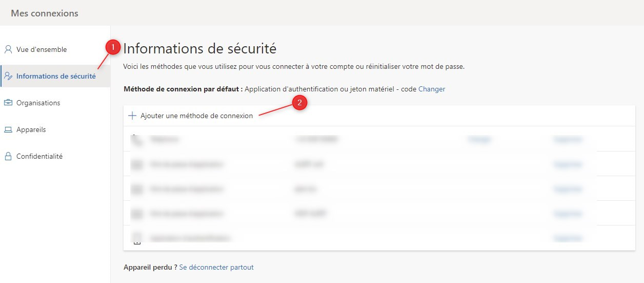Screen dimensions: 644x283
Task: Click the blurred Changer link in phone row
Action: click(479, 139)
